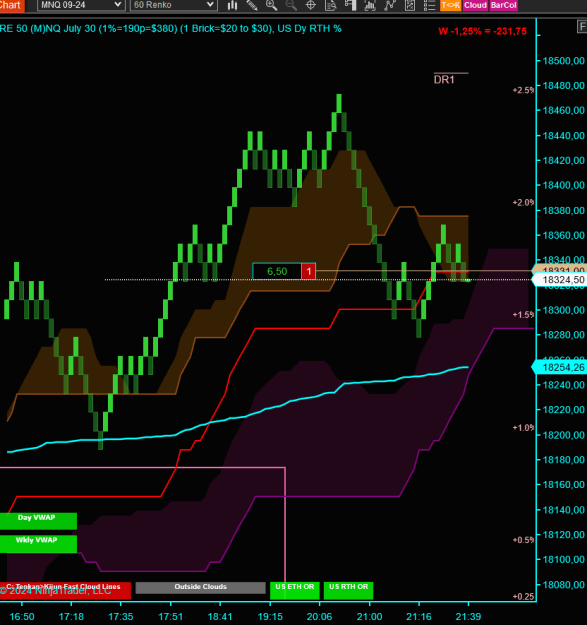The image size is (587, 625).
Task: Select the Chart tab
Action: pos(11,5)
